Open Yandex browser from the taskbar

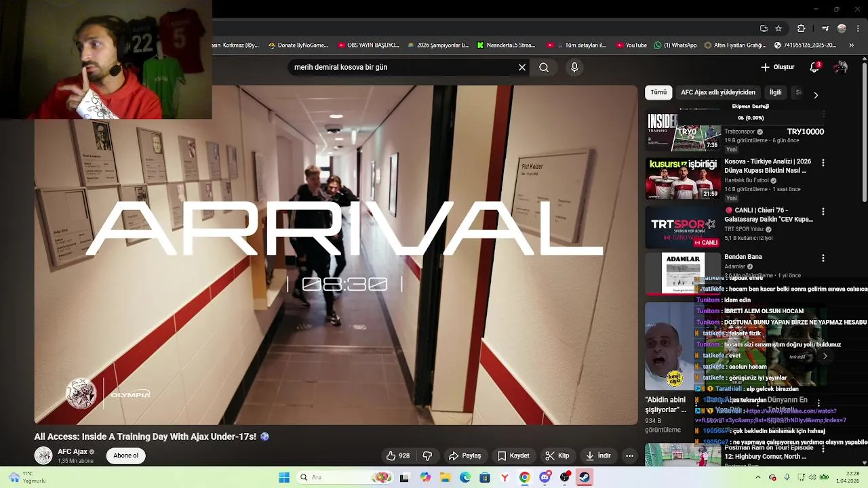[505, 477]
